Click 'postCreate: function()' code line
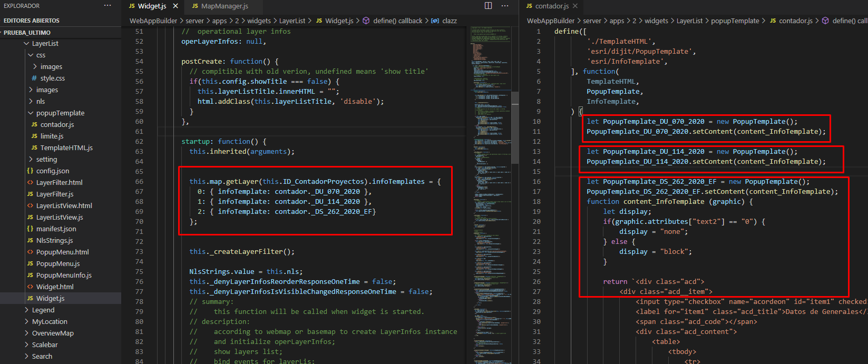This screenshot has height=364, width=868. 230,62
